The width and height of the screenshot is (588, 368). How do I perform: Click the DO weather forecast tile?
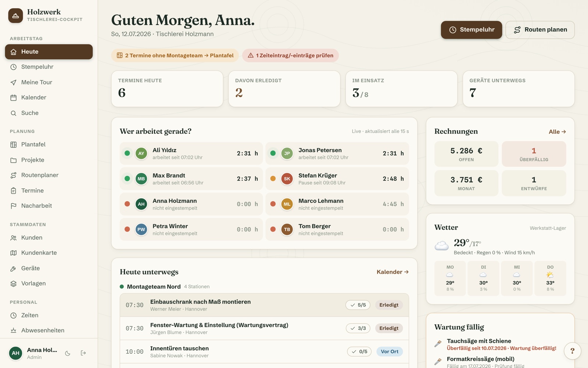[550, 279]
